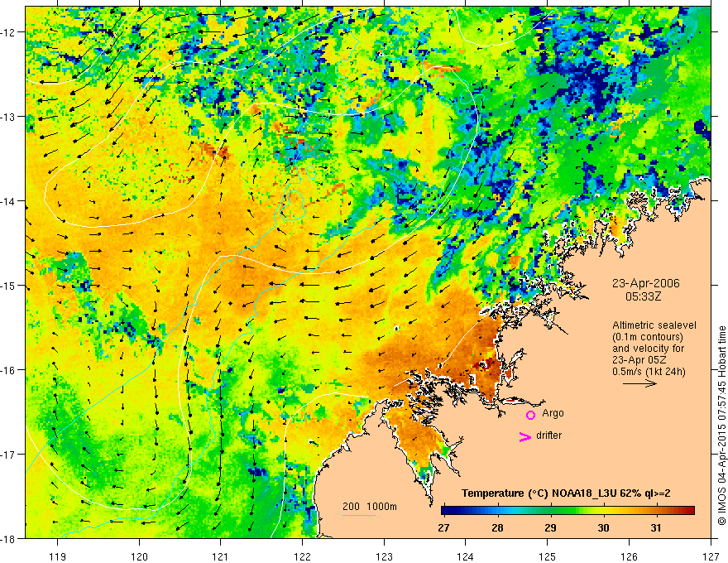Image resolution: width=728 pixels, height=563 pixels.
Task: Click the colorbar value 28
Action: pyautogui.click(x=497, y=527)
